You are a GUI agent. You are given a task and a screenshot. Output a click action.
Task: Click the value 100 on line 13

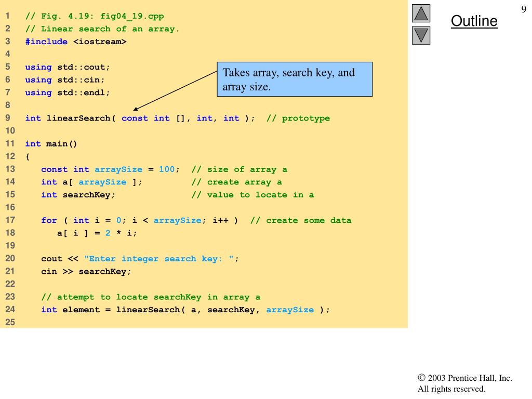coord(167,169)
